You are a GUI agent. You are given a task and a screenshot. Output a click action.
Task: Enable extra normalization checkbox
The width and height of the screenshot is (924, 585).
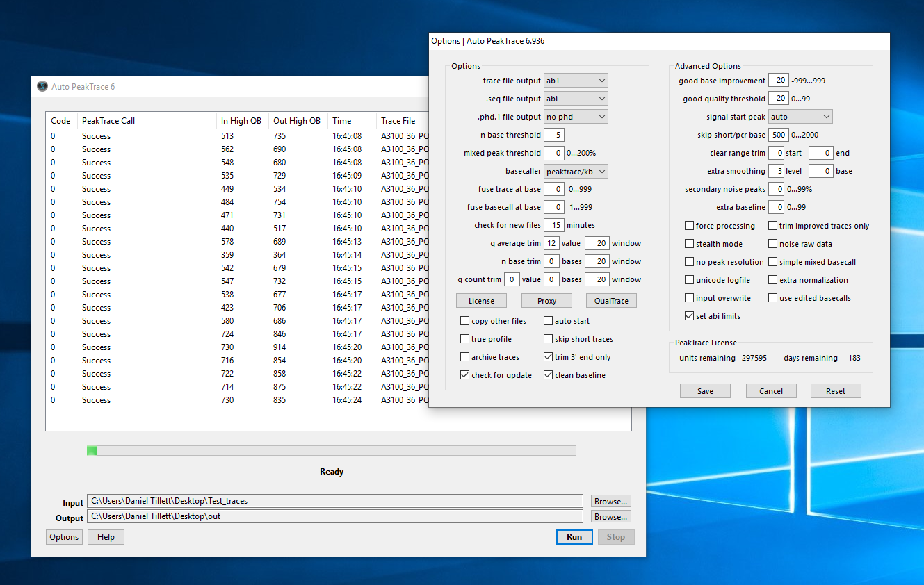click(772, 280)
